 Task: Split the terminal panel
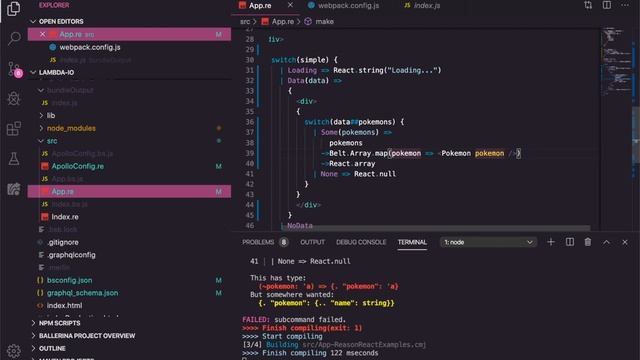[x=570, y=242]
